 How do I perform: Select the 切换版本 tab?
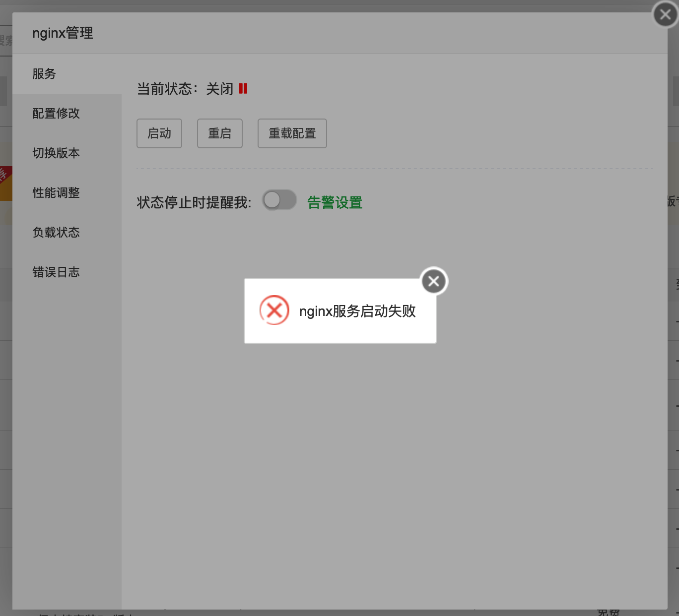[67, 153]
